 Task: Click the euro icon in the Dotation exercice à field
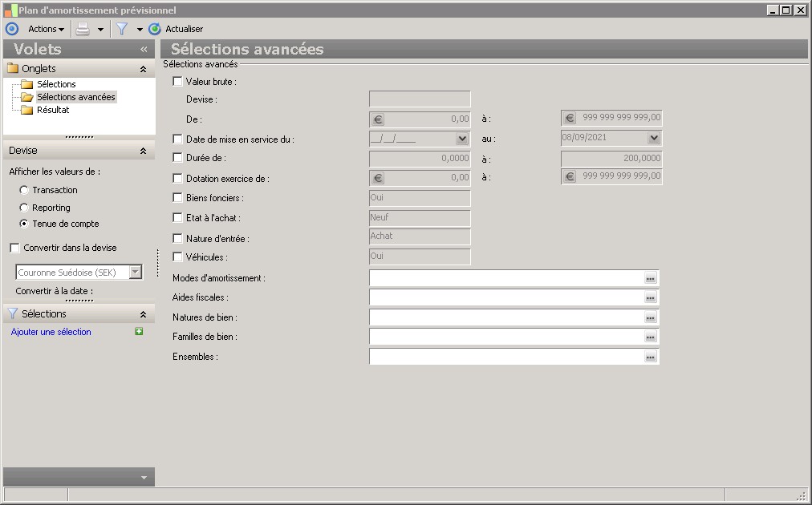pyautogui.click(x=570, y=176)
